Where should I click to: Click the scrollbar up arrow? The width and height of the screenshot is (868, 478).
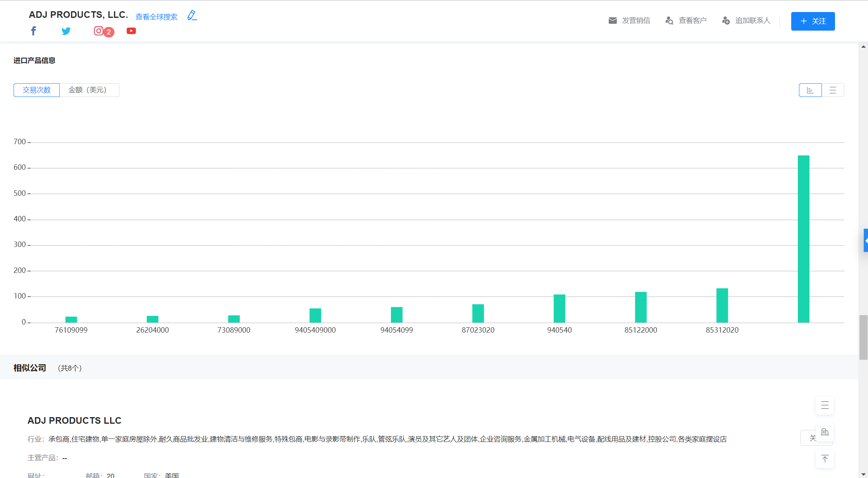coord(863,47)
